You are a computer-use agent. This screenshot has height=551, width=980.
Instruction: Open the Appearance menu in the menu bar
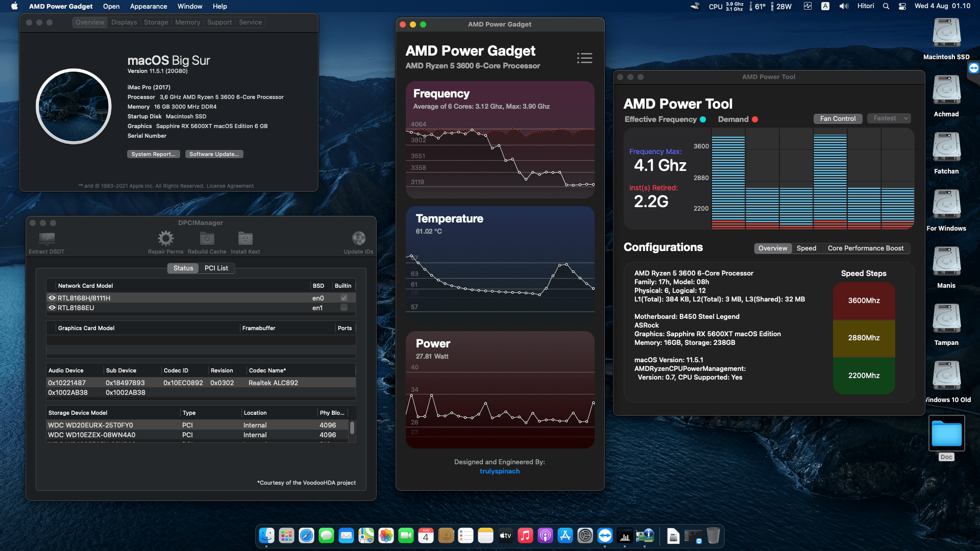pos(149,6)
